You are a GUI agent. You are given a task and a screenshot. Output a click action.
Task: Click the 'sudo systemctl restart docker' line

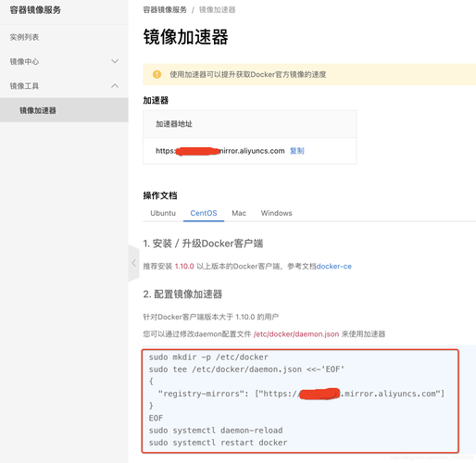click(x=218, y=443)
